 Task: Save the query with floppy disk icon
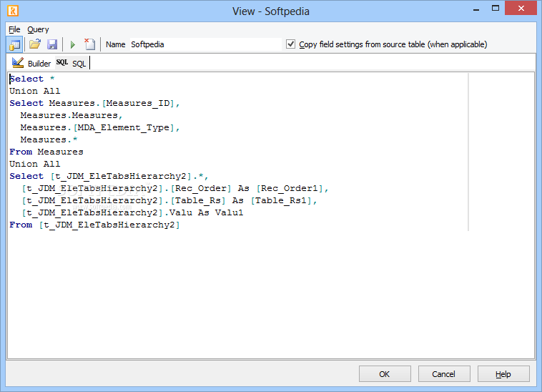[52, 44]
